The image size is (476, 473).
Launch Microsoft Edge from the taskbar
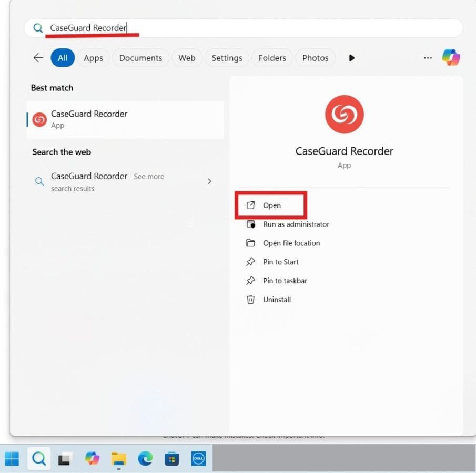[x=145, y=459]
